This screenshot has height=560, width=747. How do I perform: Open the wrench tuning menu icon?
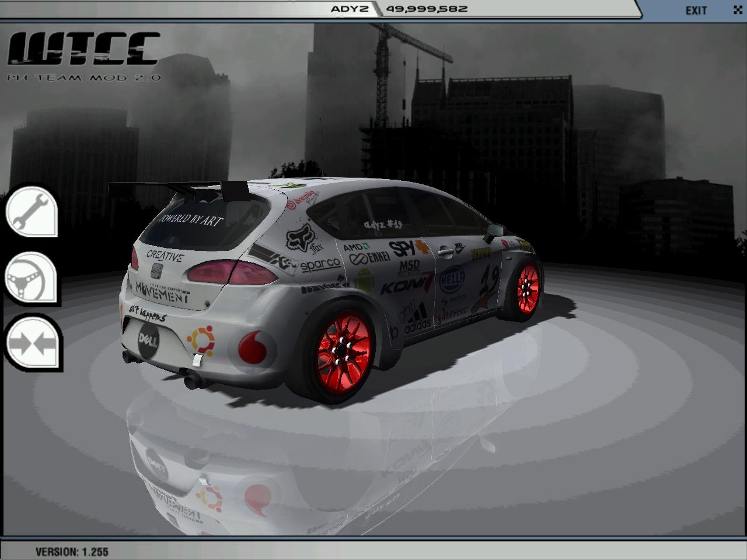[32, 210]
